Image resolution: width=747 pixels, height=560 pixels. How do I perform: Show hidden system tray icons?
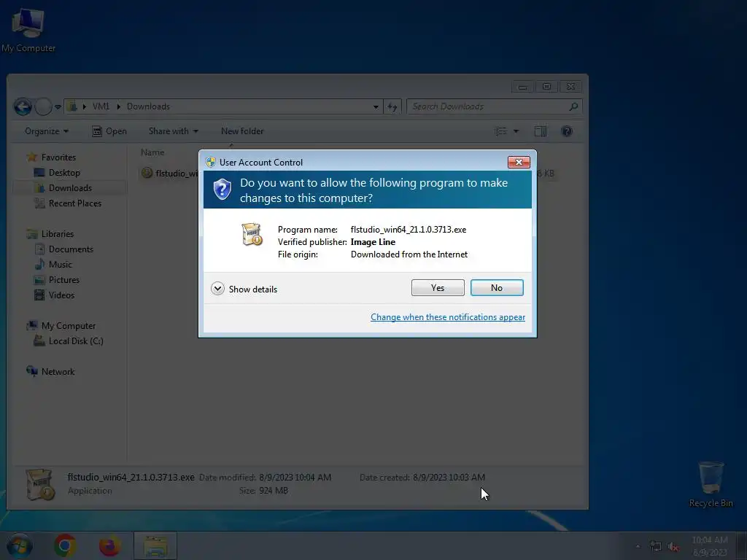tap(638, 546)
